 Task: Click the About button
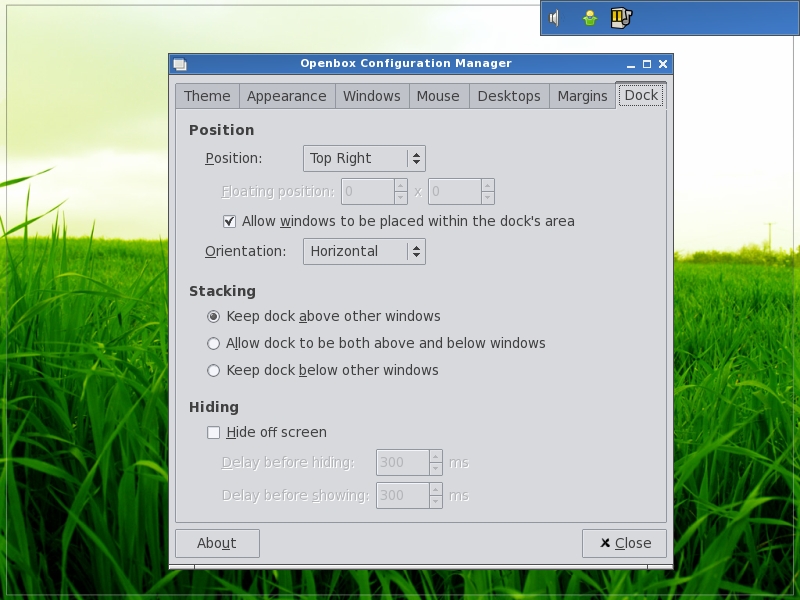click(217, 543)
